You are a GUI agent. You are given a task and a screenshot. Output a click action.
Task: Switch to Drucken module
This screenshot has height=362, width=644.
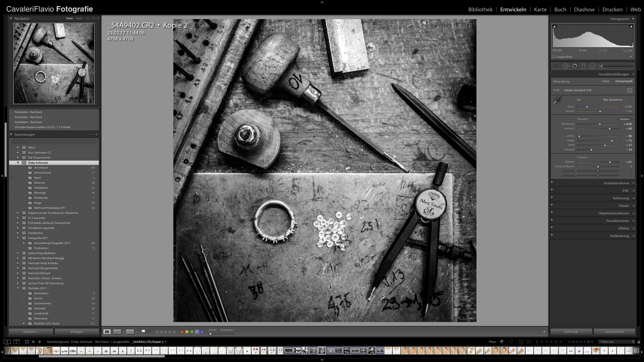click(x=612, y=10)
